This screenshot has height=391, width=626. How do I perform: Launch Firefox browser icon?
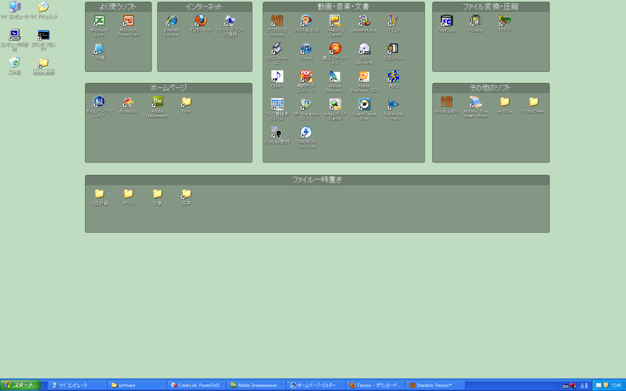pyautogui.click(x=200, y=20)
